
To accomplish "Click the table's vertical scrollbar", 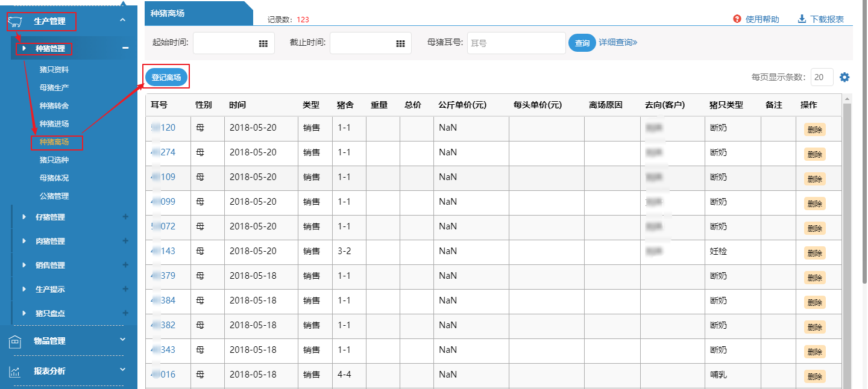I will tap(847, 241).
